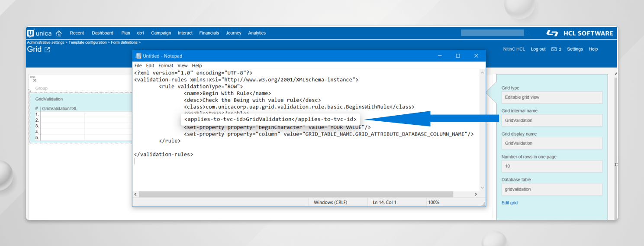Remove the group with the X icon

35,80
